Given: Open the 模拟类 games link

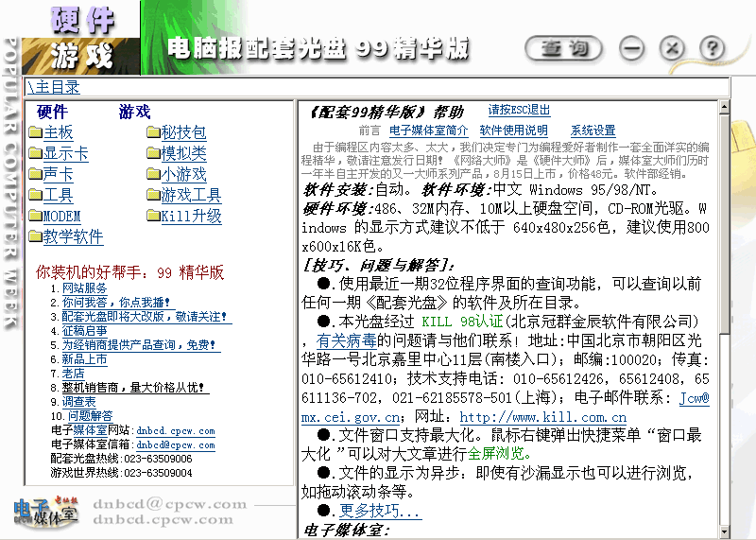Looking at the screenshot, I should click(183, 154).
